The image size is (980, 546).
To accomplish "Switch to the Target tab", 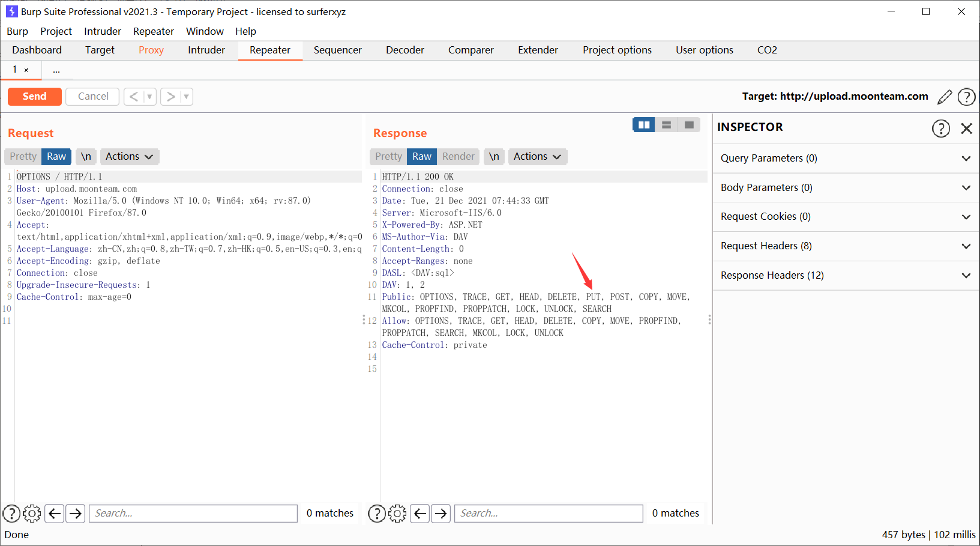I will (x=100, y=50).
